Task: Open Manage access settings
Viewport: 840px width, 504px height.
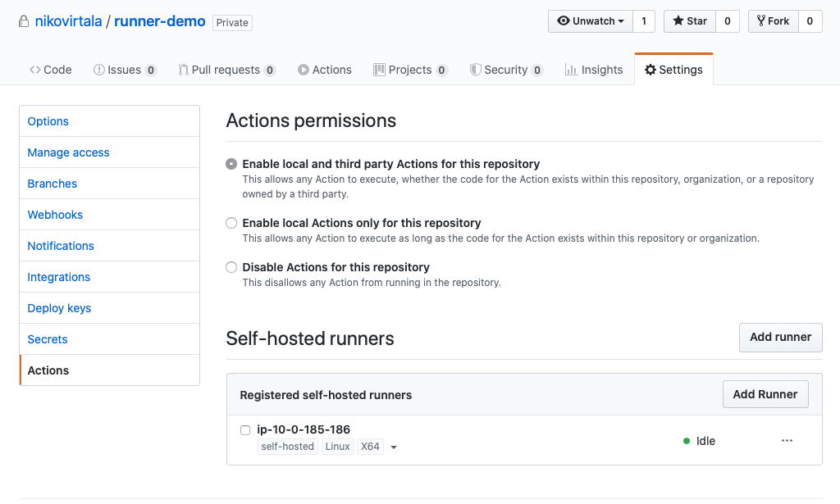Action: [x=110, y=152]
